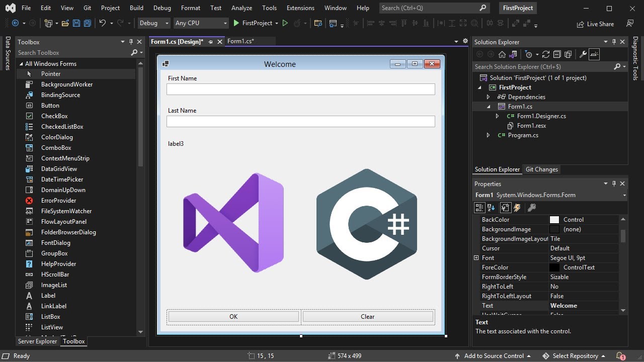Switch to the Git Changes tab
The image size is (644, 362).
pyautogui.click(x=541, y=169)
